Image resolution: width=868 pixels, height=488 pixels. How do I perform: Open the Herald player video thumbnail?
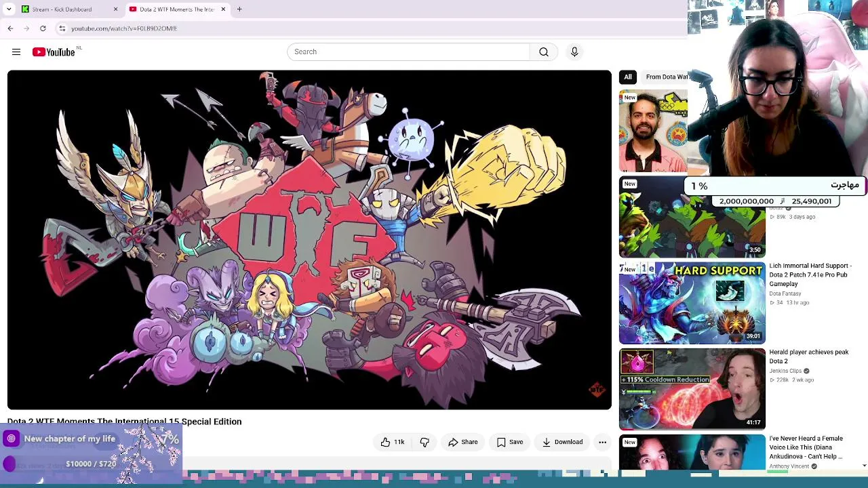coord(692,389)
